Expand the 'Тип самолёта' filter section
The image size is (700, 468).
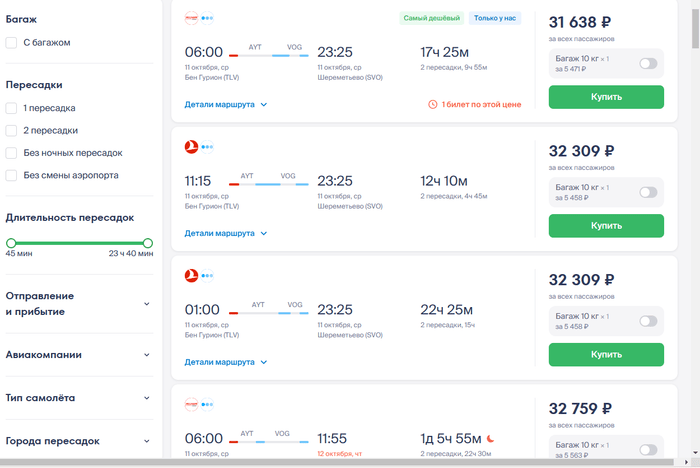tap(146, 397)
